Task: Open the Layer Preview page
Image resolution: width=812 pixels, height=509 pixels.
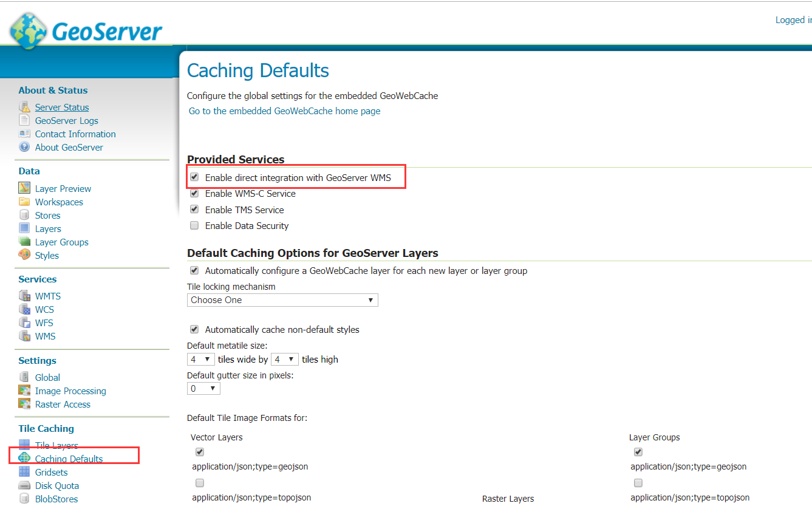Action: (63, 188)
